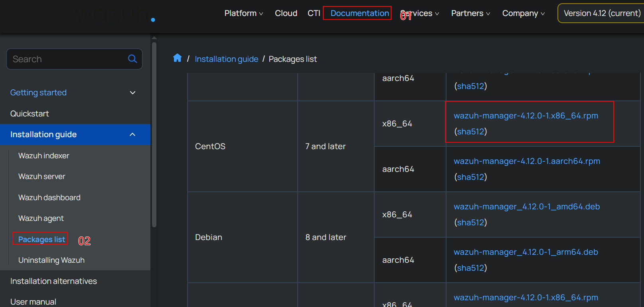
Task: Open Uninstalling Wazuh page
Action: point(51,260)
